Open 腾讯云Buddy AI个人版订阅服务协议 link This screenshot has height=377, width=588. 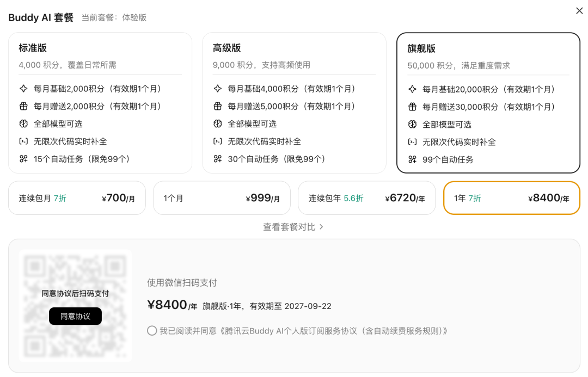[333, 331]
